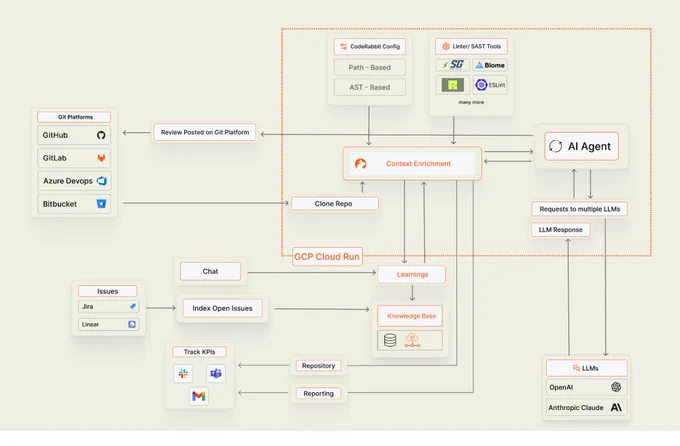Click the Review Posted on Git Platform box
The image size is (680, 446).
[x=205, y=132]
